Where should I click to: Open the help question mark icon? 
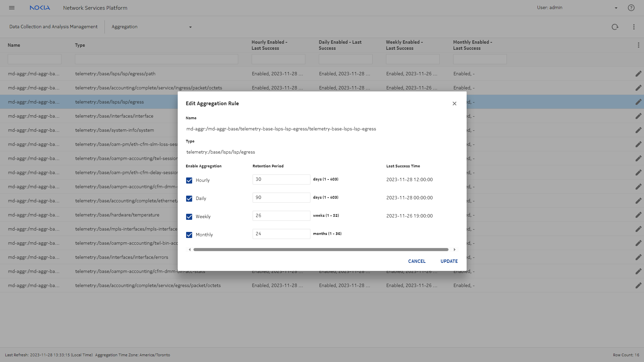click(x=631, y=8)
